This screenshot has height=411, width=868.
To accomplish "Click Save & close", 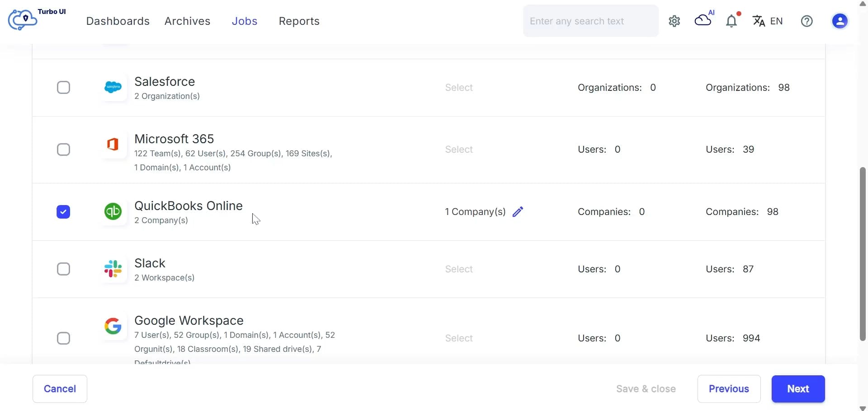I will (646, 389).
